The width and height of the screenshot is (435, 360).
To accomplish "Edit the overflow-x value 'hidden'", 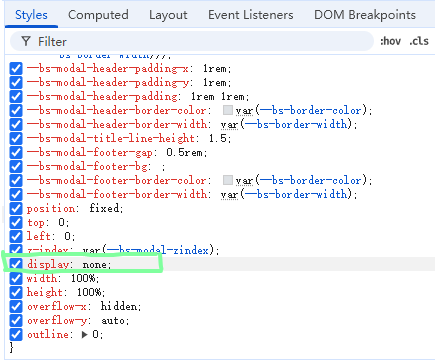I will coord(119,306).
